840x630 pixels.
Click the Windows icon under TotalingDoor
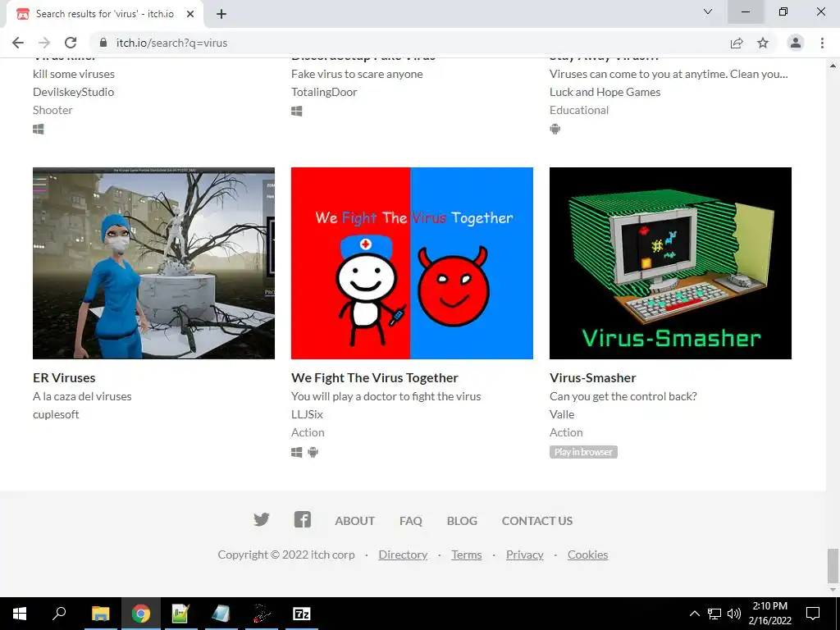coord(296,111)
